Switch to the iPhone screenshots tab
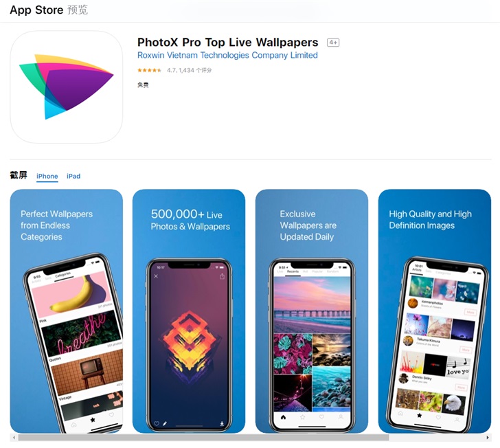 47,176
